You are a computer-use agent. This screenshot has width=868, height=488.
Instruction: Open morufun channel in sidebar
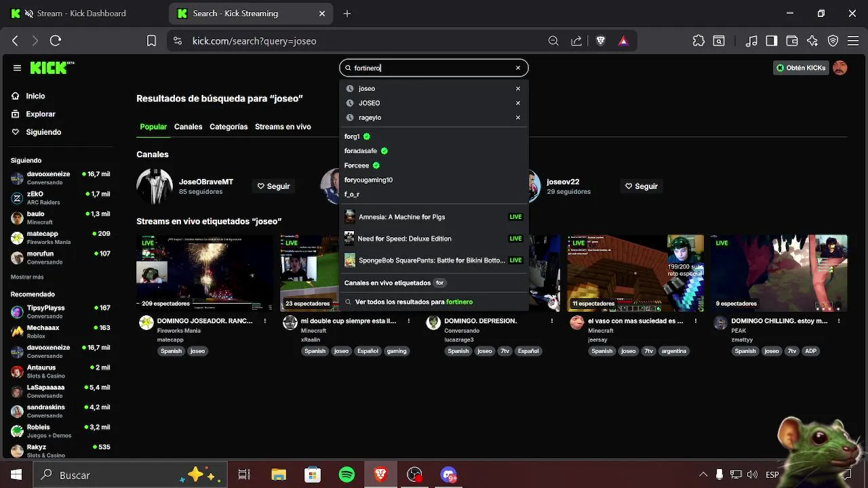tap(60, 258)
